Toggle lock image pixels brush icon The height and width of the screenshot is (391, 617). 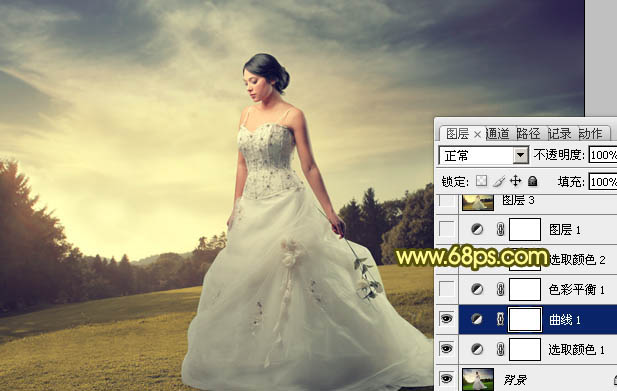coord(499,181)
